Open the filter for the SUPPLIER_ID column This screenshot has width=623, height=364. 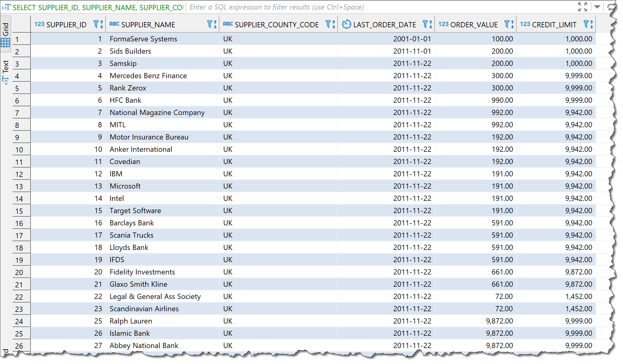(96, 24)
